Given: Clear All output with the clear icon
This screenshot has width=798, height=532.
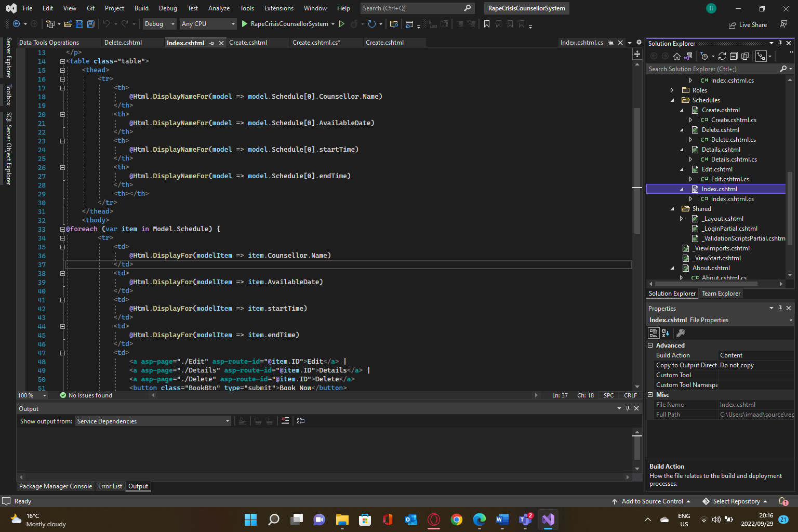Looking at the screenshot, I should (x=285, y=421).
